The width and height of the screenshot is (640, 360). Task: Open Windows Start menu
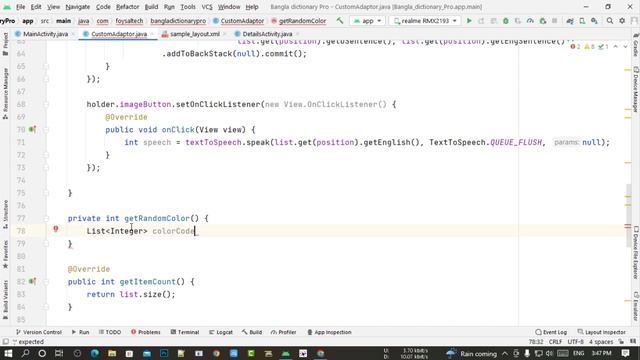coord(8,353)
